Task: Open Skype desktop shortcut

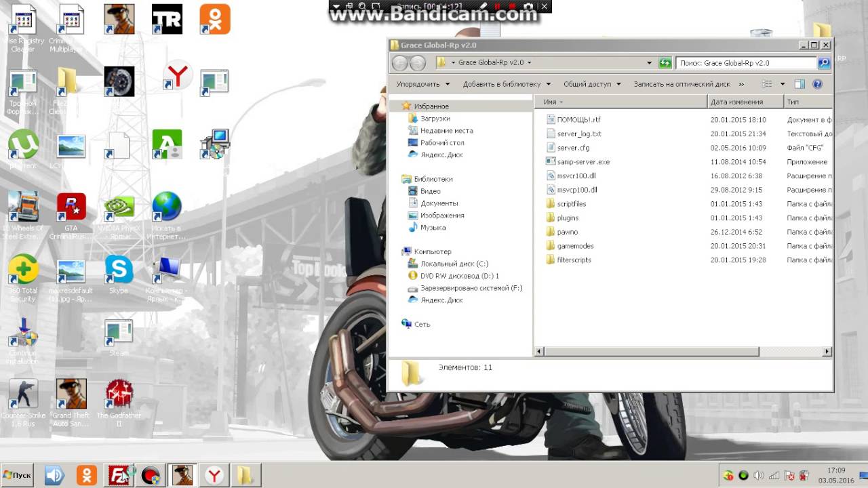Action: click(x=119, y=274)
